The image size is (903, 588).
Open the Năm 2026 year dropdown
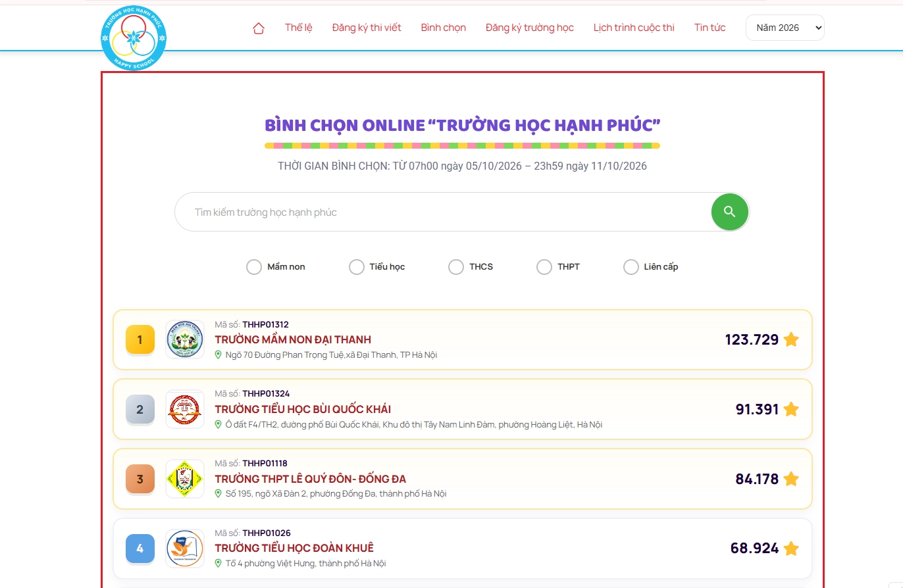(x=785, y=28)
